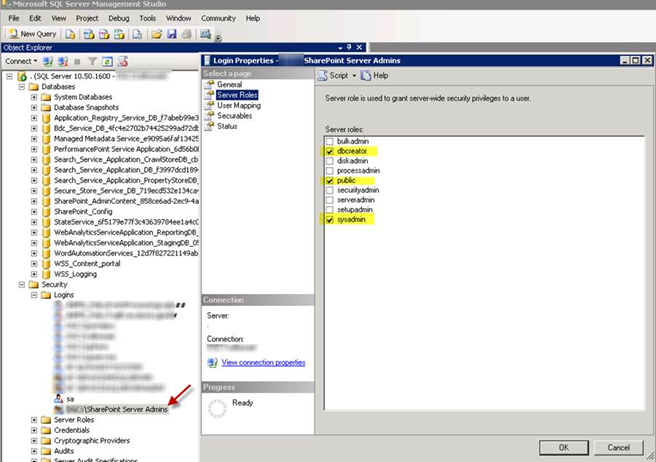
Task: Click the Cancel button
Action: click(618, 447)
